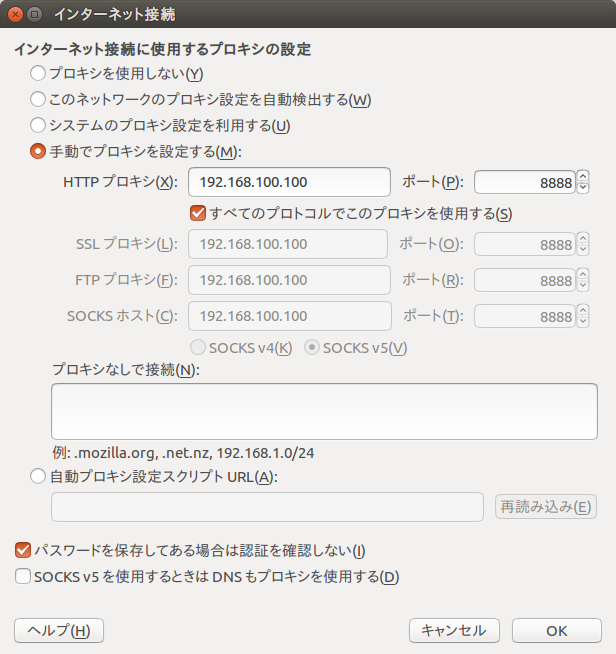The image size is (616, 654).
Task: Choose auto-detect proxy settings for this network (W)
Action: 38,99
